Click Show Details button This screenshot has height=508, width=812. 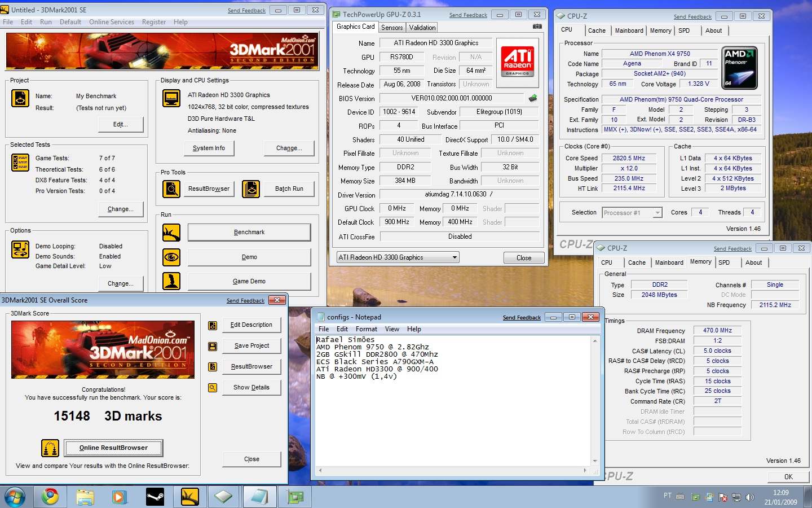(x=251, y=388)
